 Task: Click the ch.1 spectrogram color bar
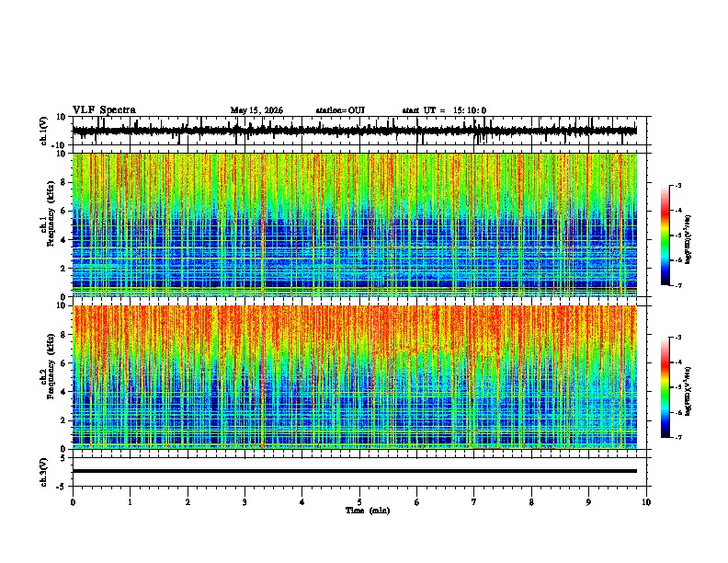[x=665, y=236]
